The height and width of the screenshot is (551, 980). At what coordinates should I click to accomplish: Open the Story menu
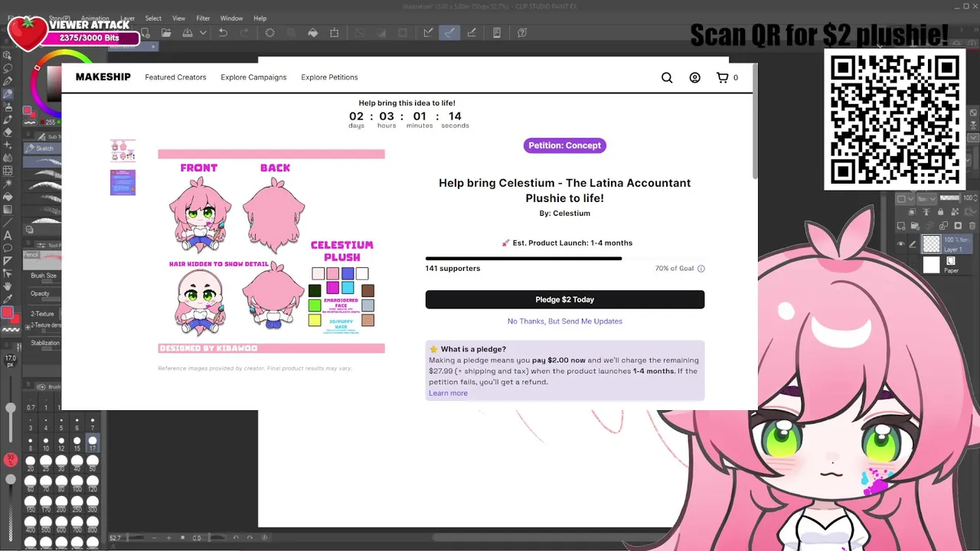60,18
